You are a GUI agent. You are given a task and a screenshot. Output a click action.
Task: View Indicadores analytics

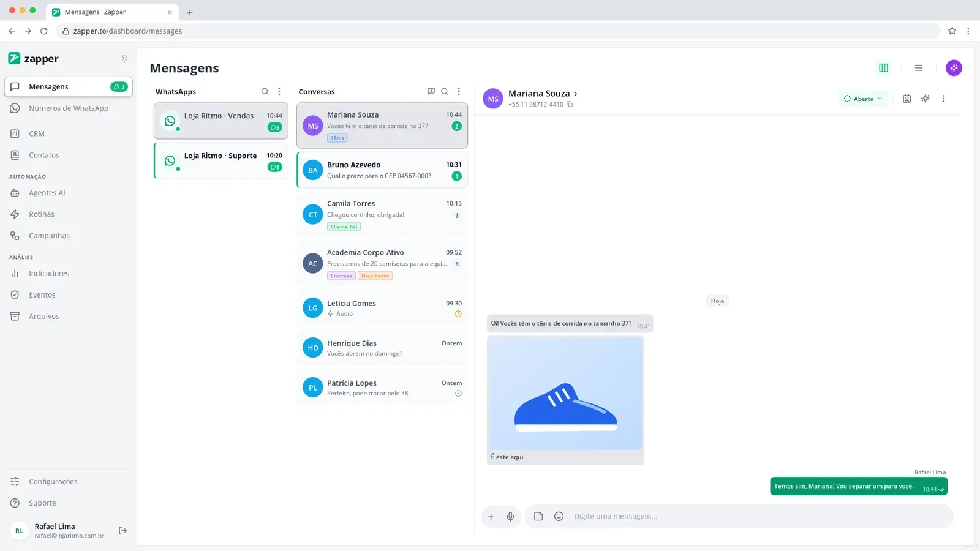coord(68,274)
